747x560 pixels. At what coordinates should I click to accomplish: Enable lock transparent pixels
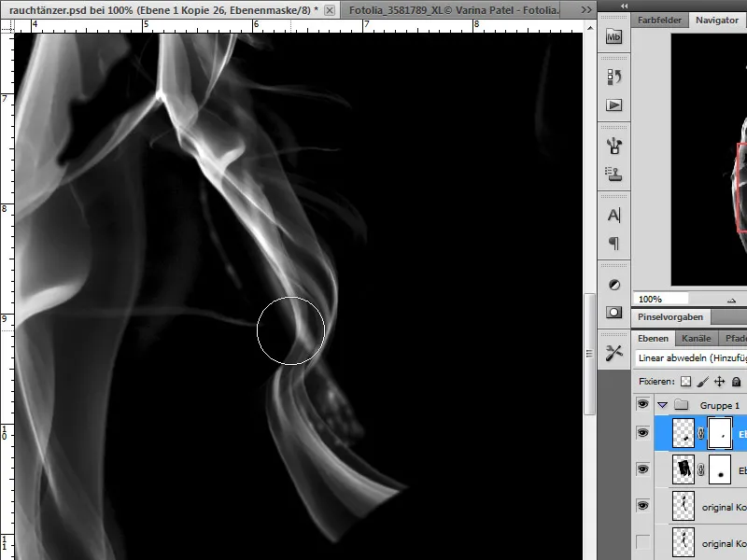(x=684, y=380)
